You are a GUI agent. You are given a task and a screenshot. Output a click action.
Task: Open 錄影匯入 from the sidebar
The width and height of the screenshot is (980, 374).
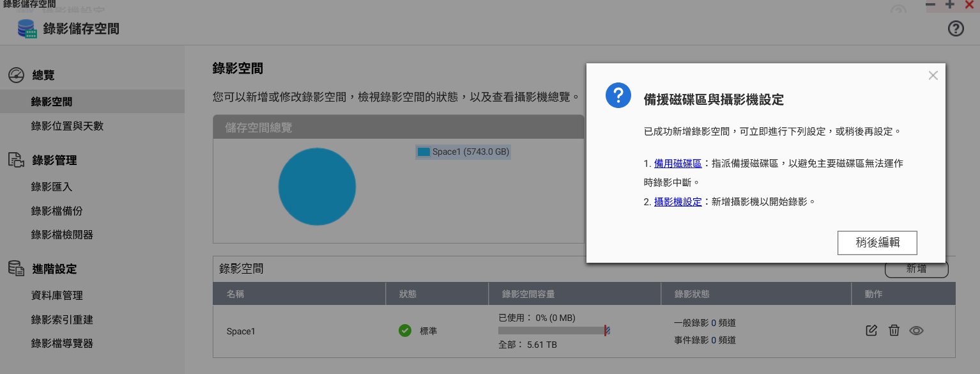[52, 187]
